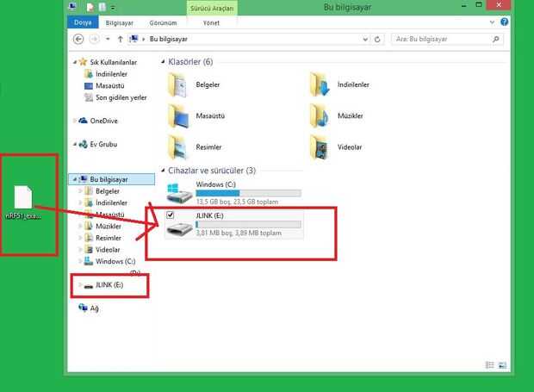Click the search magnifier icon
This screenshot has height=392, width=534.
tap(496, 39)
